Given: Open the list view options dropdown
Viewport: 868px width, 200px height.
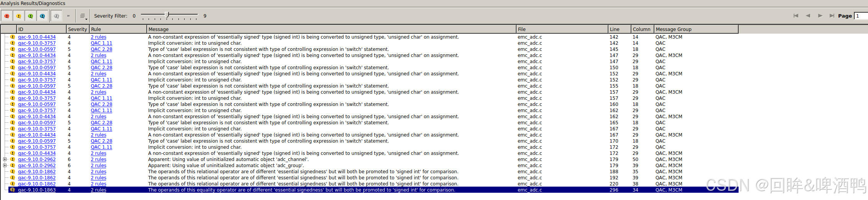Looking at the screenshot, I should (83, 16).
